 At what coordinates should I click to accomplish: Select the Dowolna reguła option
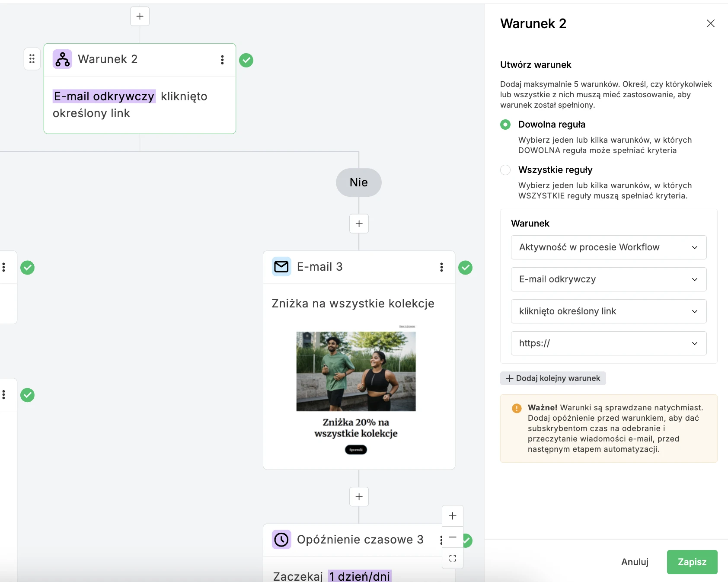click(505, 125)
